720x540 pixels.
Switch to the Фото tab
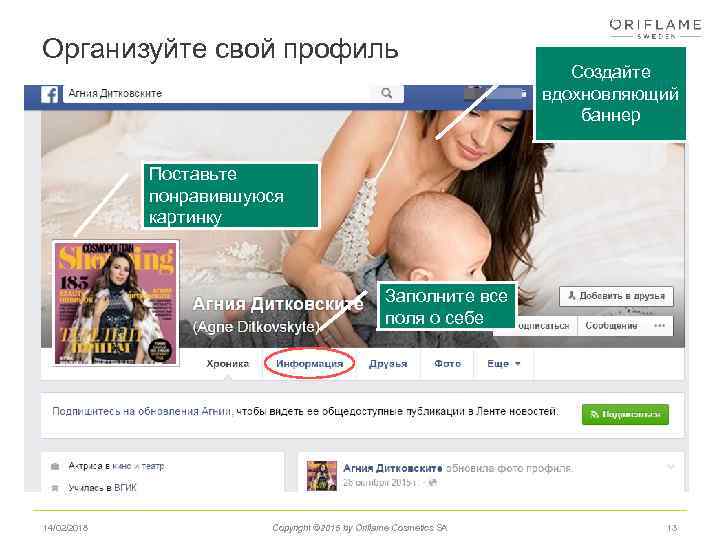click(x=447, y=364)
